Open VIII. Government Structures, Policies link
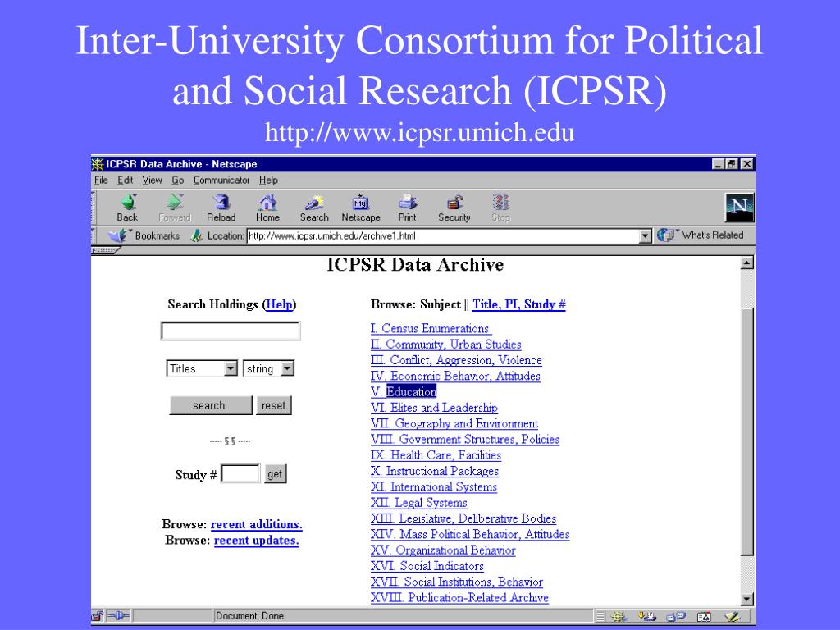 (465, 440)
